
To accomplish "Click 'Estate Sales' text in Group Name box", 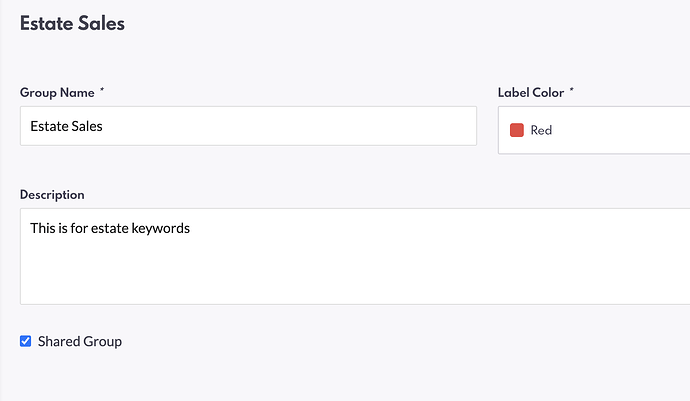I will point(66,127).
